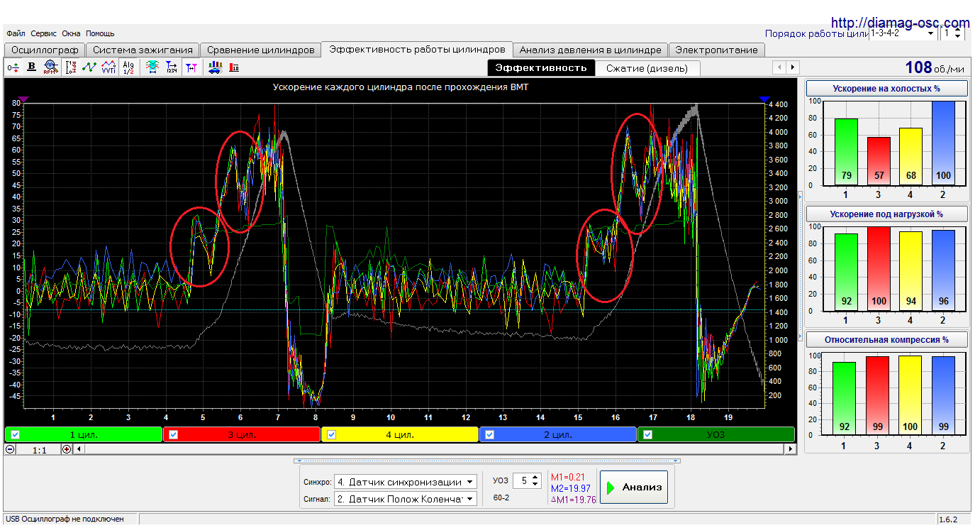
Task: Click the blue bar 96 under load acceleration
Action: point(943,270)
